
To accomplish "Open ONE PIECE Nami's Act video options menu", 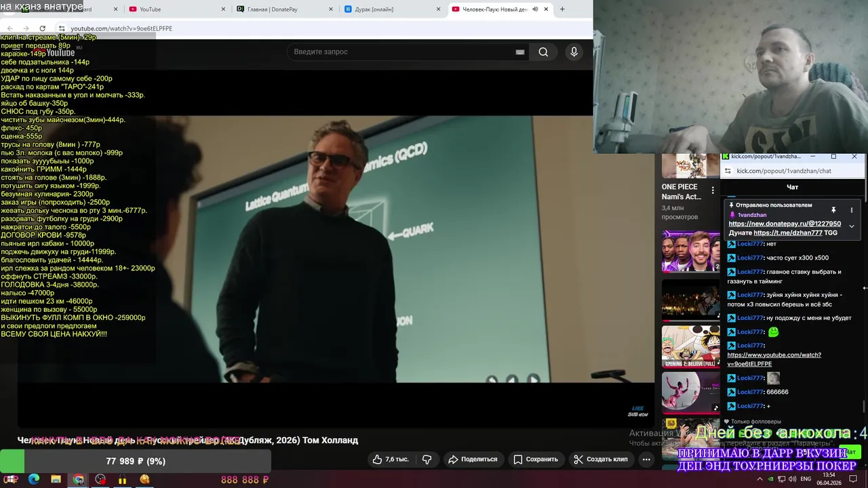I will pyautogui.click(x=713, y=191).
